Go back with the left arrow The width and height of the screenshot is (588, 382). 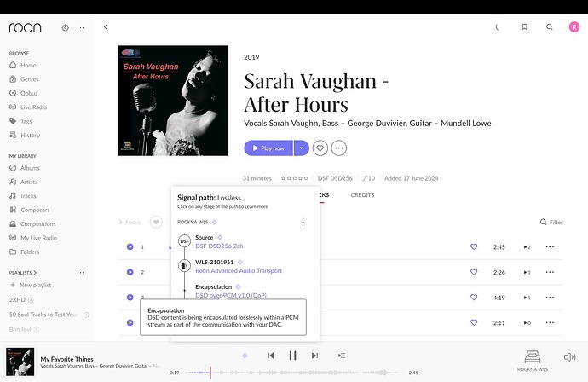click(106, 27)
